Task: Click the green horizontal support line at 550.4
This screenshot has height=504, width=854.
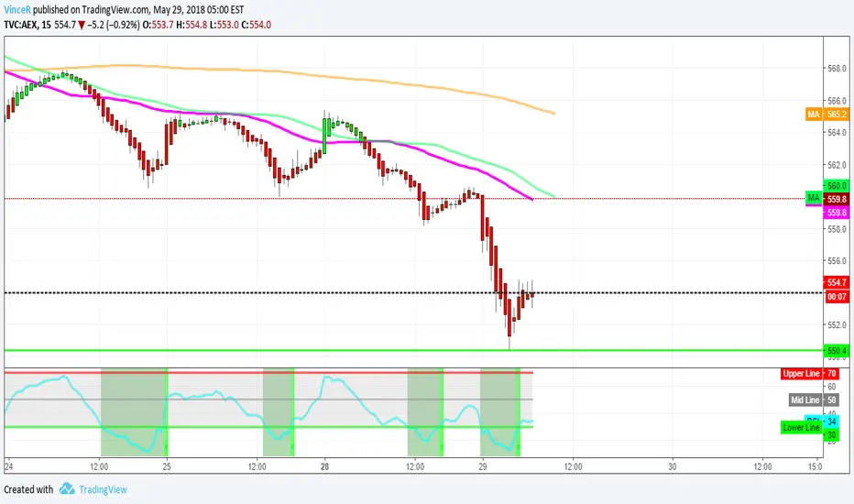Action: pos(414,350)
